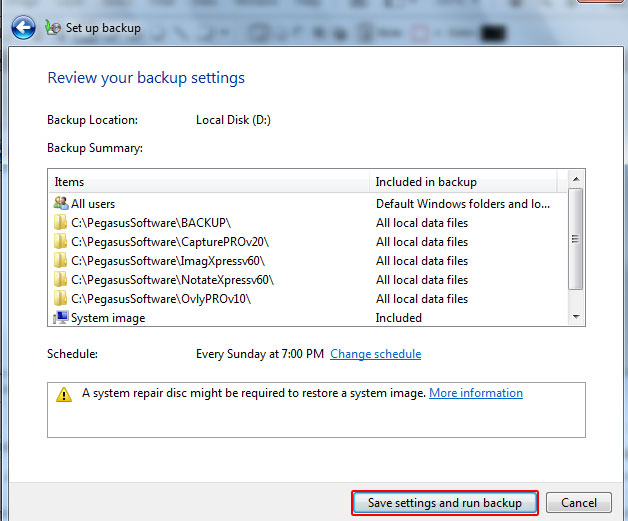628x521 pixels.
Task: Click Save settings and run backup
Action: [444, 503]
